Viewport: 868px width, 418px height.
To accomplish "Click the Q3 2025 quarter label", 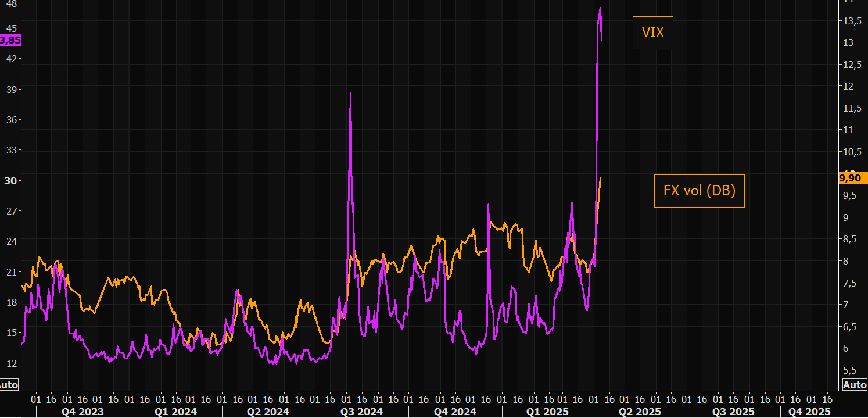I will [x=734, y=412].
